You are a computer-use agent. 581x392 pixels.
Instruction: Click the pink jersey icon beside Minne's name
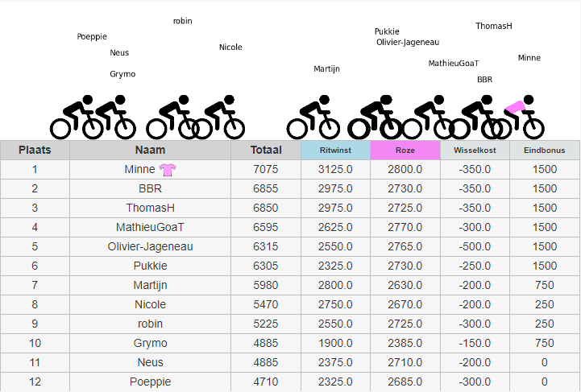(168, 169)
